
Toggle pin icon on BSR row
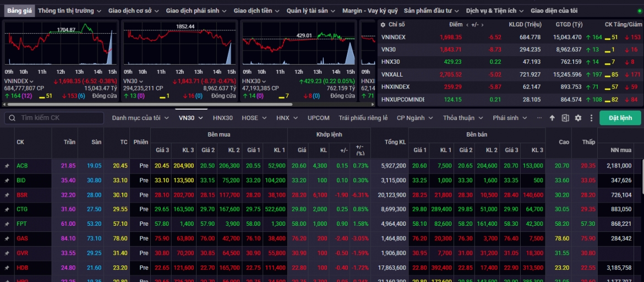tap(7, 195)
